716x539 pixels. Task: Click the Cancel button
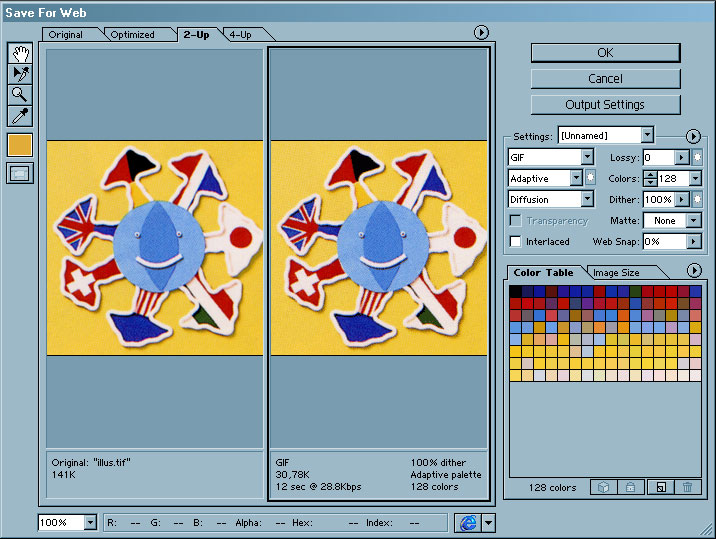(605, 79)
